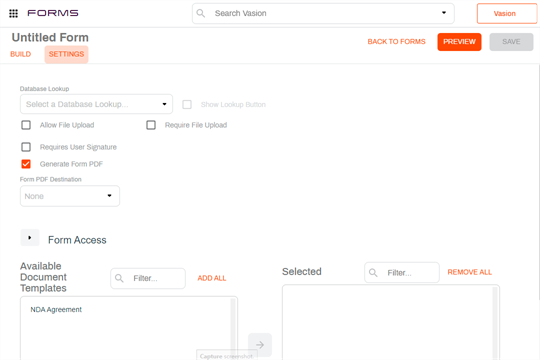Open the Select a Database Lookup dropdown
The height and width of the screenshot is (360, 540).
point(96,104)
